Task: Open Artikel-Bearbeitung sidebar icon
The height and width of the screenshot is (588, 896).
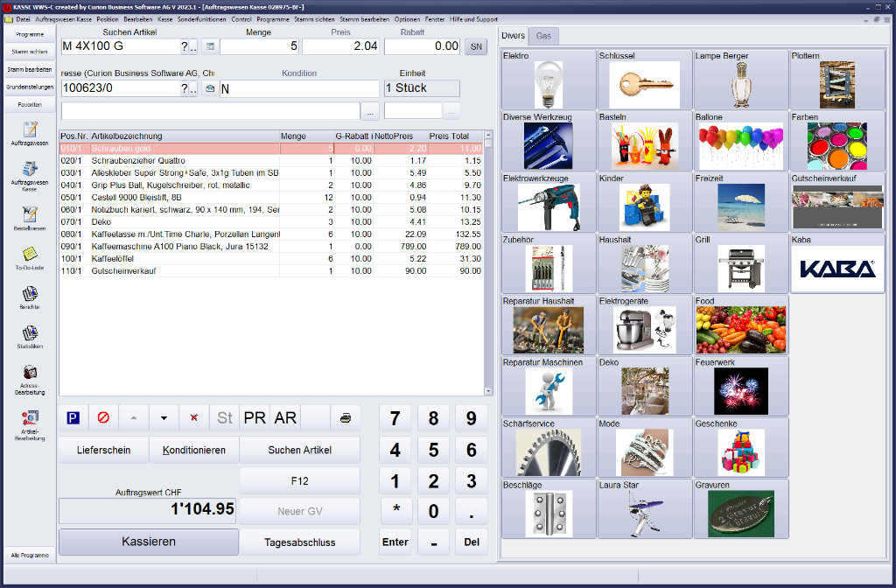Action: [30, 423]
